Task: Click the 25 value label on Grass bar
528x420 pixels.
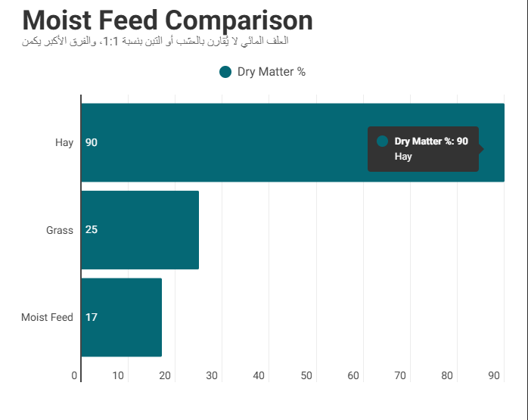Action: (92, 230)
